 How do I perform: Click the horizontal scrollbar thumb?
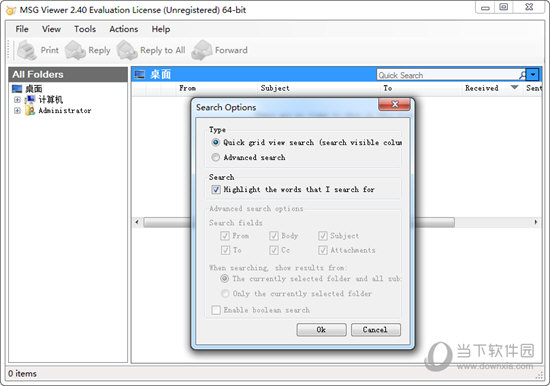299,222
